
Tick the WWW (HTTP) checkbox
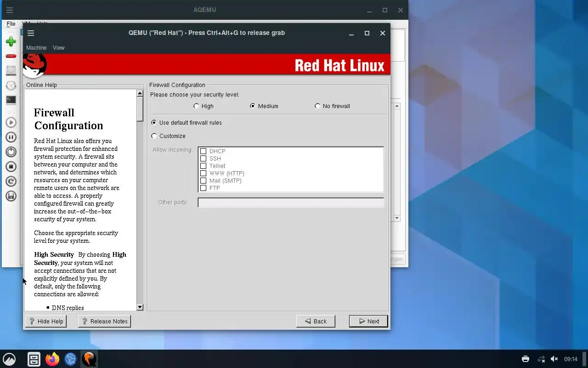tap(203, 173)
